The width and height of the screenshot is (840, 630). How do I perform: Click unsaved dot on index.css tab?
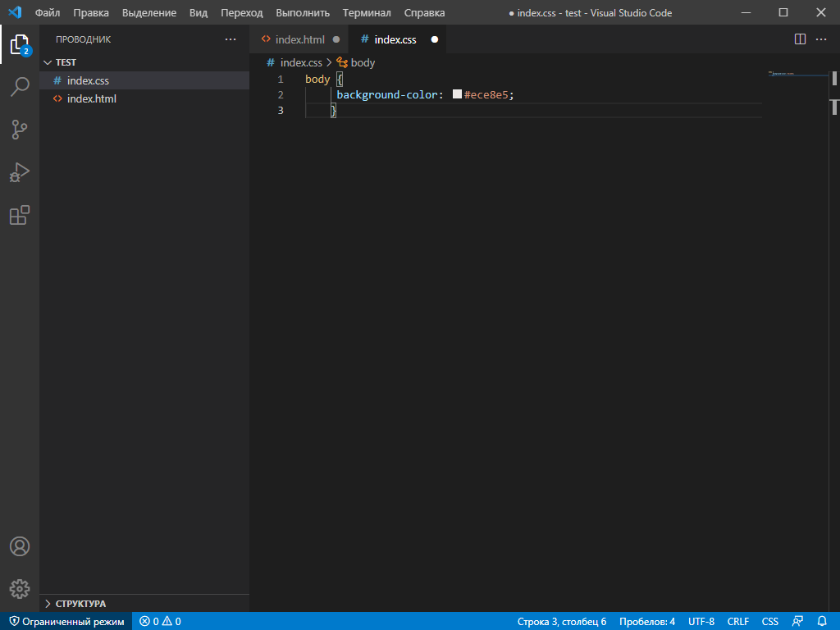[x=435, y=39]
